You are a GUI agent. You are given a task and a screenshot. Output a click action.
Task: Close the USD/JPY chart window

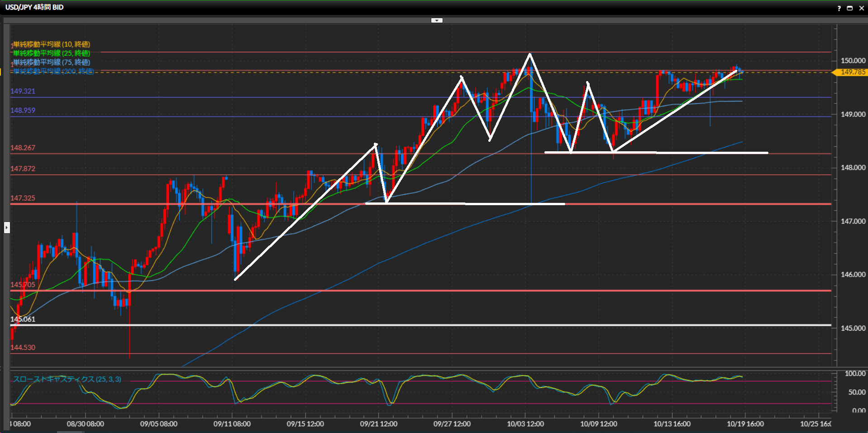click(x=861, y=8)
